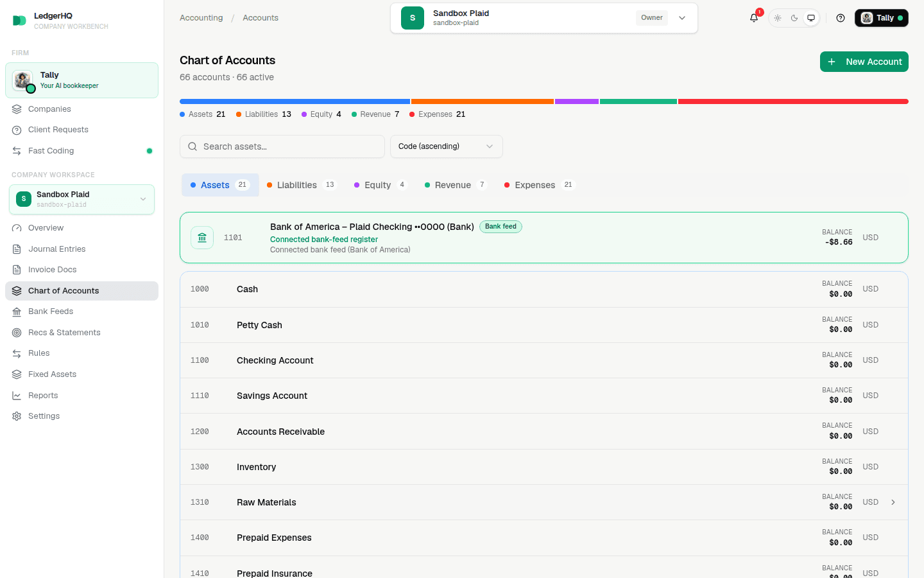Open Connected bank-feed register link
Viewport: 924px width, 578px height.
pyautogui.click(x=324, y=240)
